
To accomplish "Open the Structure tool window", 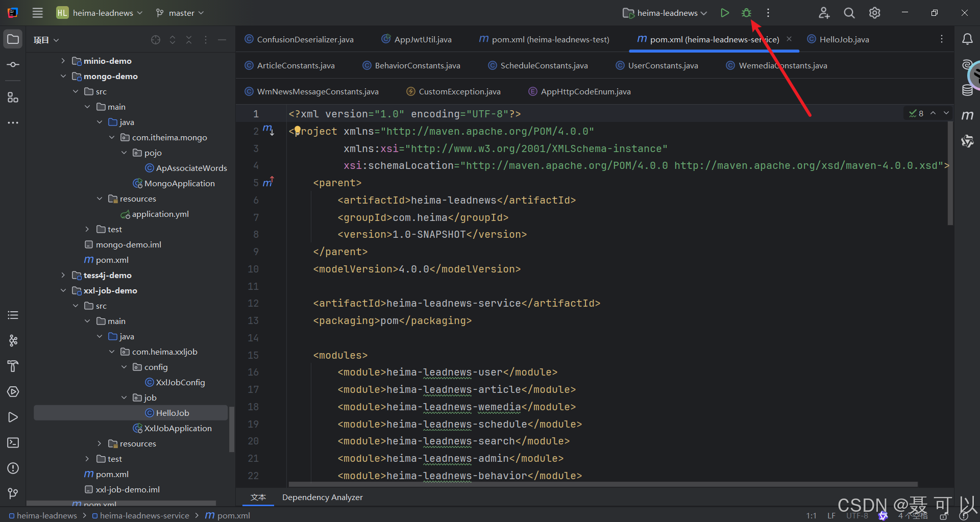I will 13,97.
